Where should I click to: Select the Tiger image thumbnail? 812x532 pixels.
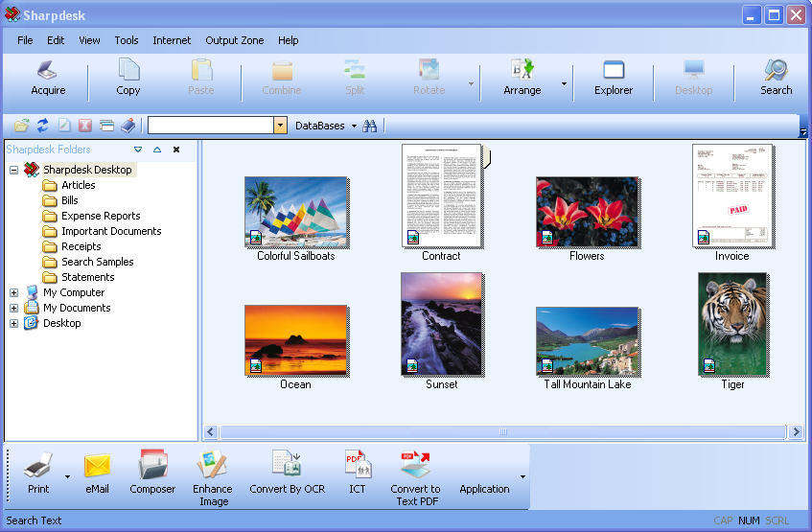(732, 324)
